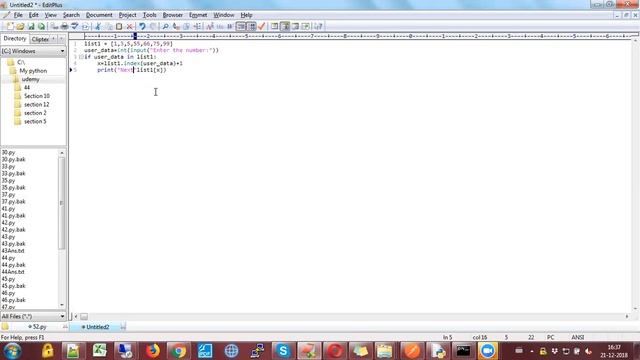
Task: Open the Windows Start menu orb
Action: pyautogui.click(x=12, y=351)
